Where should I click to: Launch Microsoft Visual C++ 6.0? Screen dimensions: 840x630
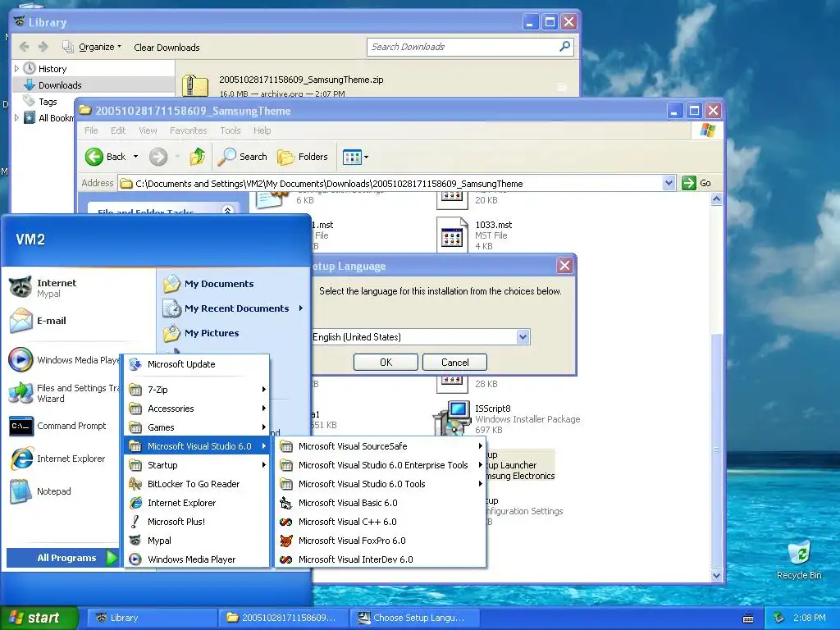[x=381, y=522]
